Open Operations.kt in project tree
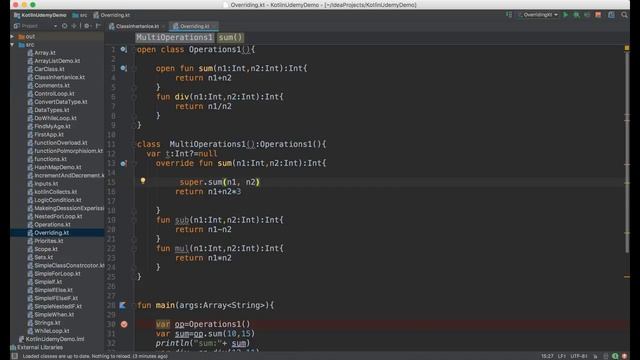The height and width of the screenshot is (360, 640). tap(49, 224)
